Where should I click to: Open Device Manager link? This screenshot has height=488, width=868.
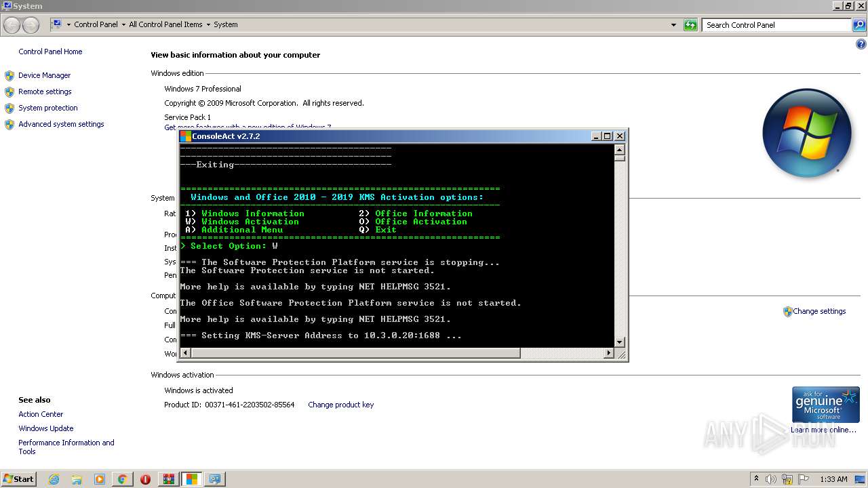pos(44,75)
